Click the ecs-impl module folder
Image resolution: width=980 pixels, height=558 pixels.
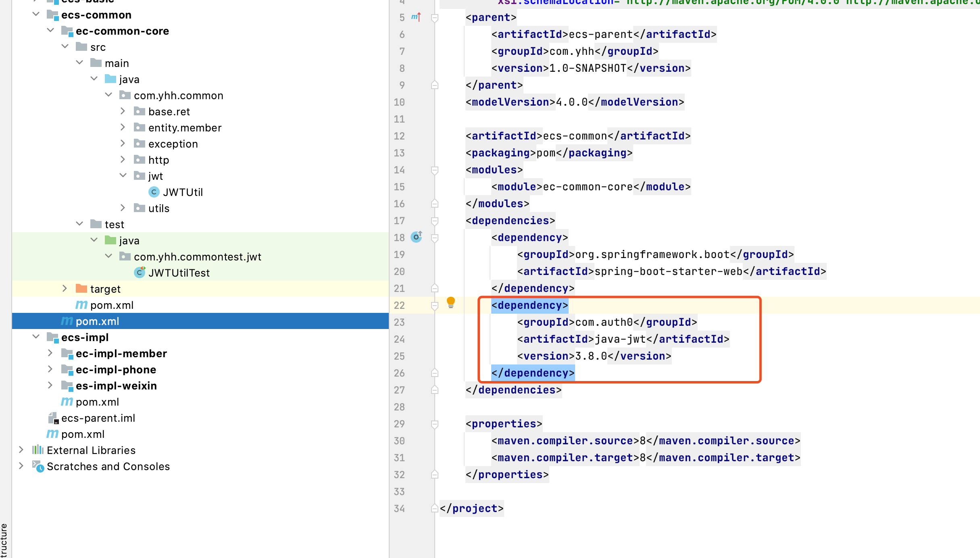pos(85,337)
